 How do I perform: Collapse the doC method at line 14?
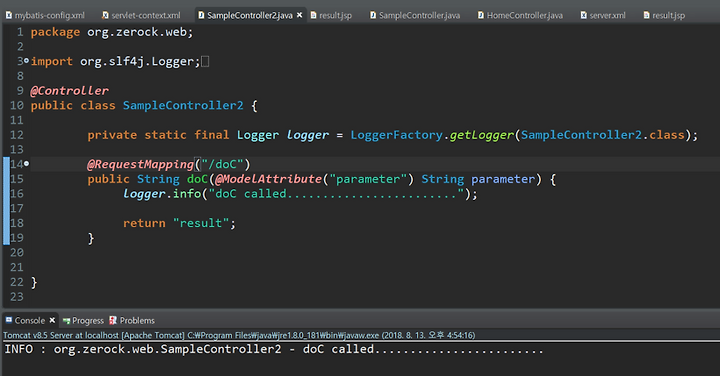pyautogui.click(x=26, y=163)
